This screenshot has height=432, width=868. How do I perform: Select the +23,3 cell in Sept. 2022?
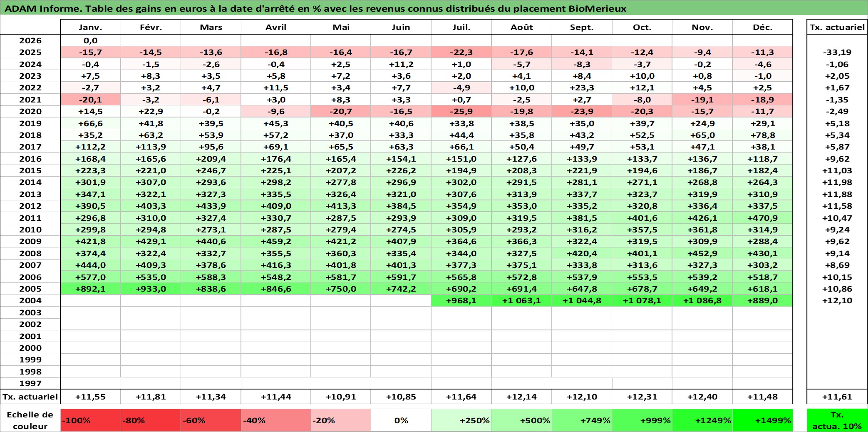582,87
